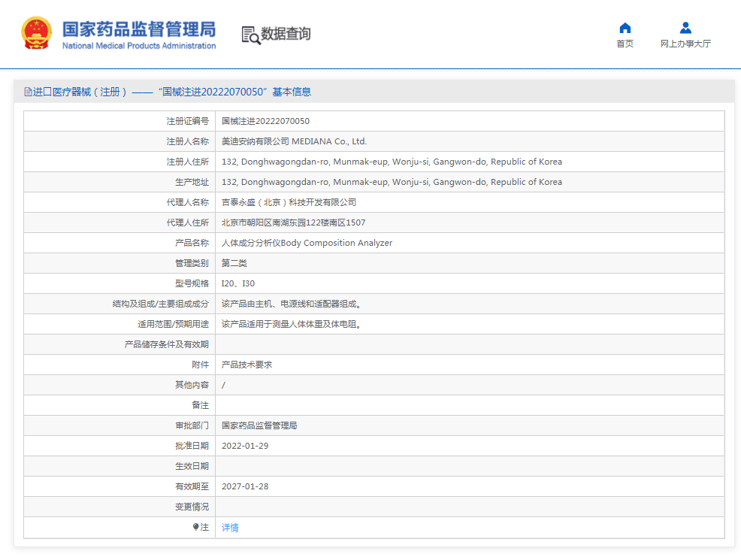The width and height of the screenshot is (741, 560).
Task: Open the 详情 link
Action: click(x=230, y=528)
